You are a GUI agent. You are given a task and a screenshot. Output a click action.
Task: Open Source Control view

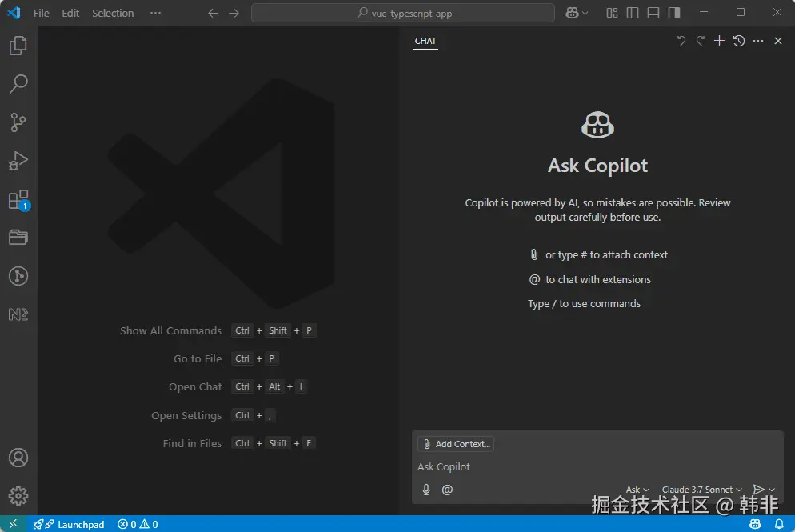18,122
